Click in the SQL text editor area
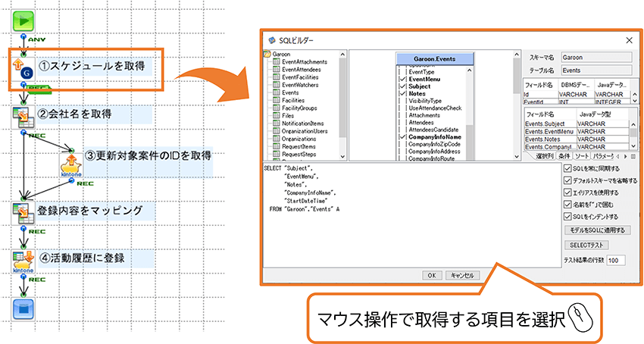 coord(412,215)
